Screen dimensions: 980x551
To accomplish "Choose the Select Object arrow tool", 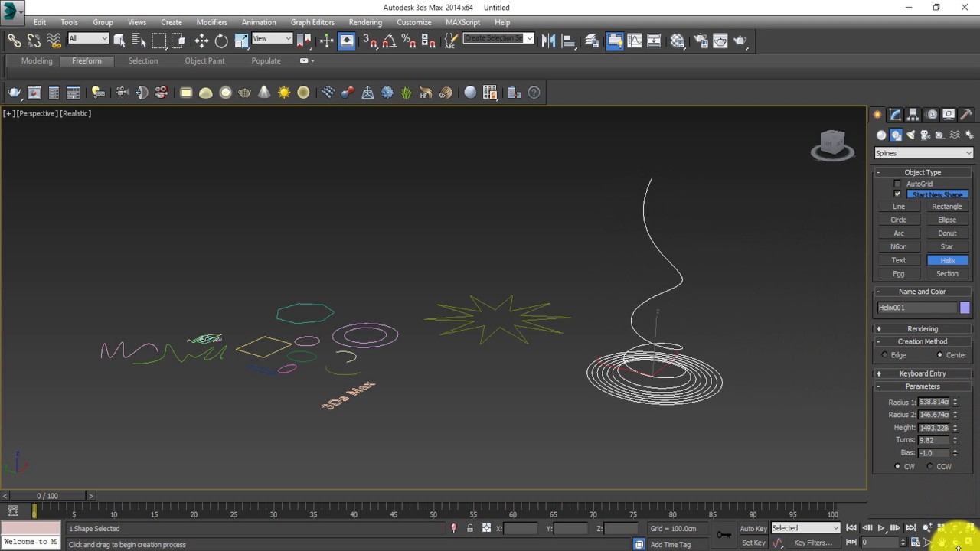I will point(119,41).
